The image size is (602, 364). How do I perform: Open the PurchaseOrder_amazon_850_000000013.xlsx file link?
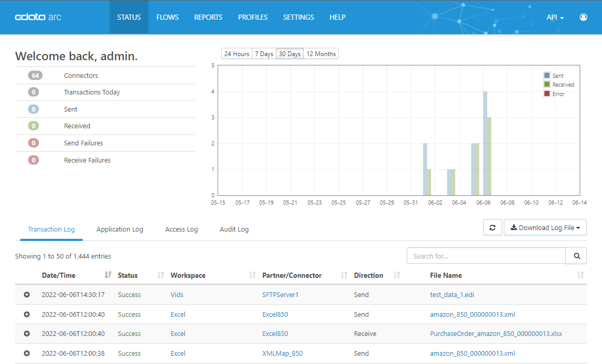coord(496,334)
